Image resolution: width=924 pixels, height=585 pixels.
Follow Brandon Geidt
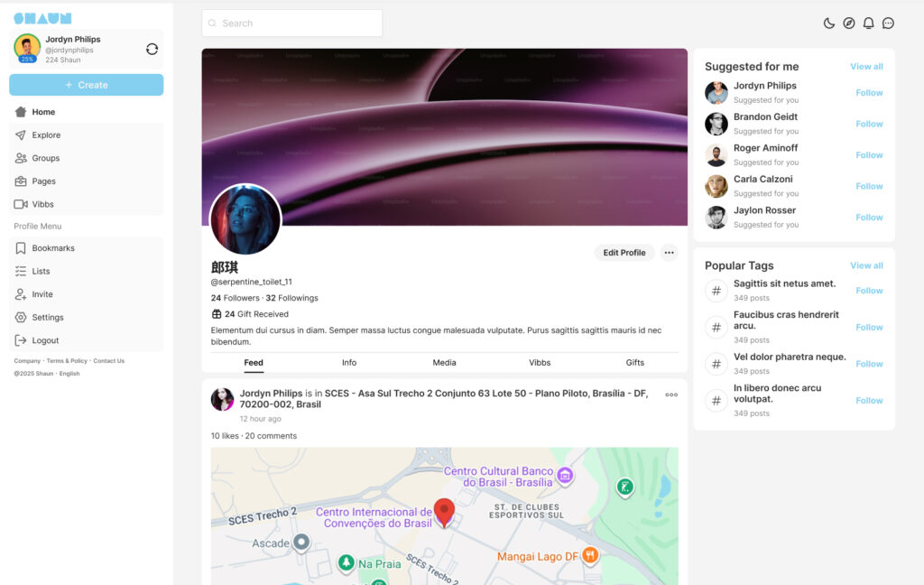coord(869,124)
